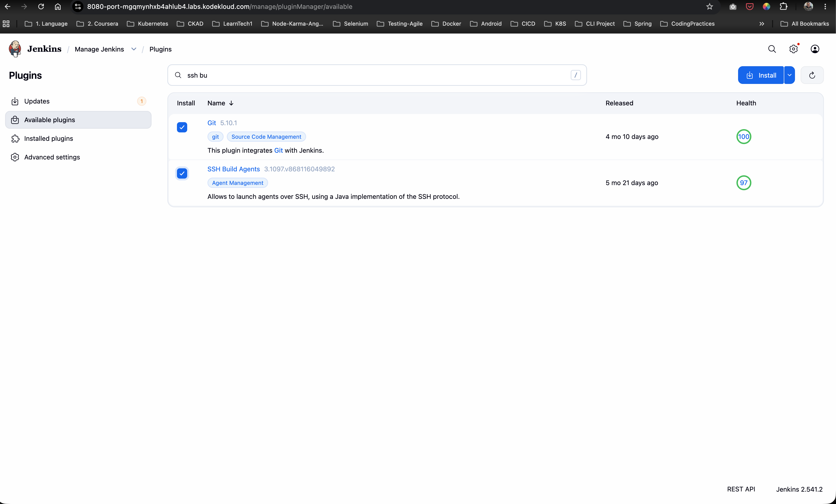The image size is (836, 504).
Task: Open the browser profile avatar
Action: point(808,7)
